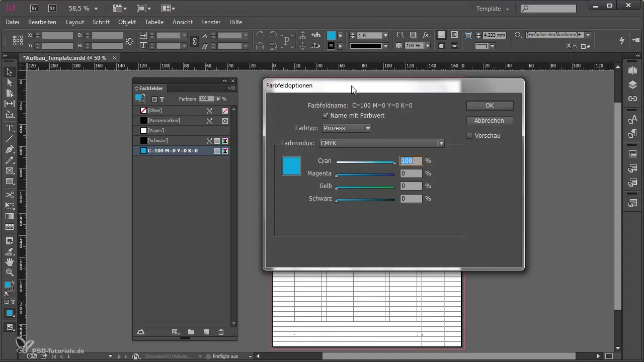The height and width of the screenshot is (362, 644).
Task: Select the Direct Selection tool
Action: point(10,82)
